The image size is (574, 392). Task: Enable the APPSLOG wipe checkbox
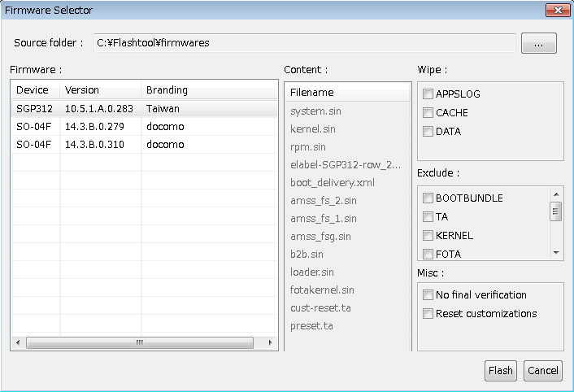pos(428,94)
